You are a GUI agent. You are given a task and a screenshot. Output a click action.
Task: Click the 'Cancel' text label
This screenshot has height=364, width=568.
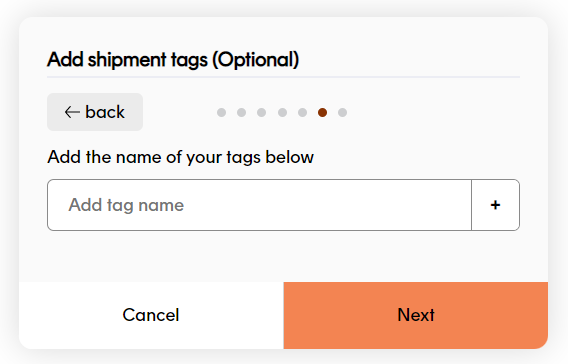coord(151,315)
